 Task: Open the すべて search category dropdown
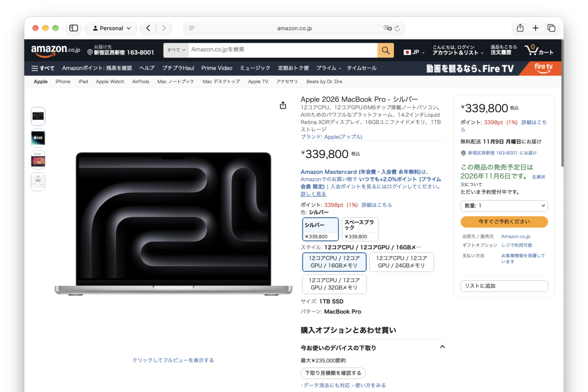pos(176,50)
